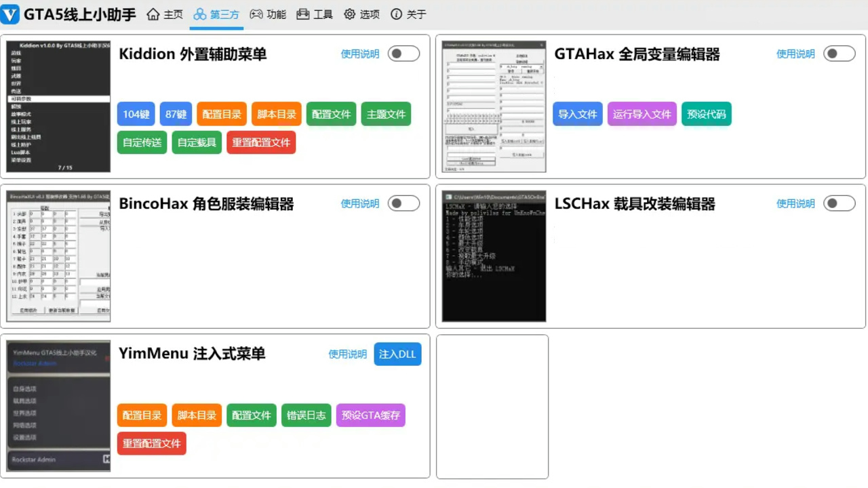Click the YimMenu preview thumbnail
Viewport: 868px width, 488px height.
pos(58,406)
